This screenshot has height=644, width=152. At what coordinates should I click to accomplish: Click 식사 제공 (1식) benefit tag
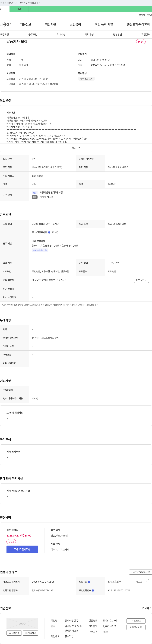(x=86, y=79)
